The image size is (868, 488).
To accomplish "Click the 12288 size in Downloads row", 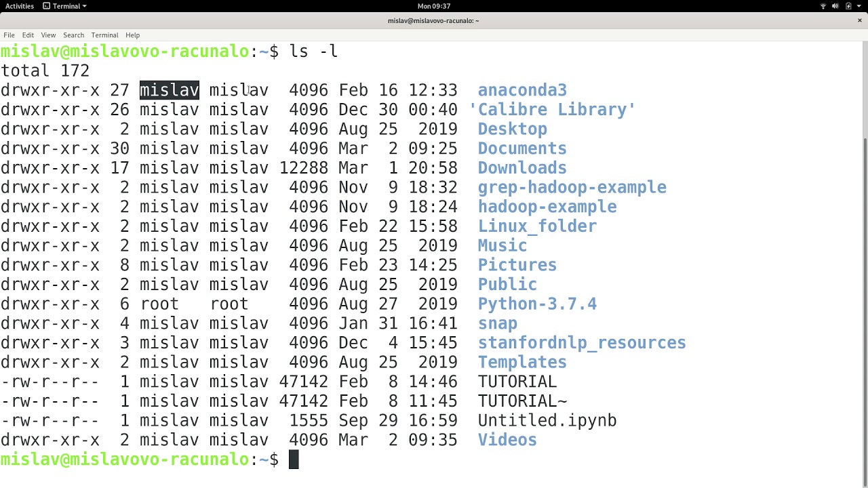I will click(x=303, y=168).
